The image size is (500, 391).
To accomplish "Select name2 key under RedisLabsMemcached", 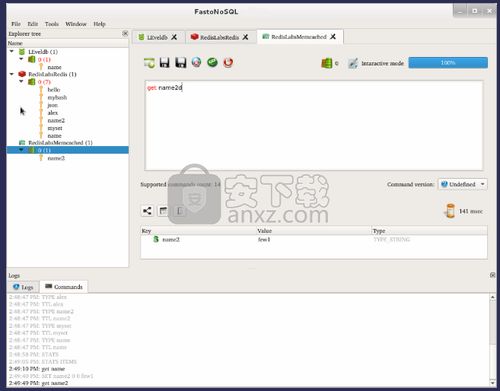I will (56, 158).
